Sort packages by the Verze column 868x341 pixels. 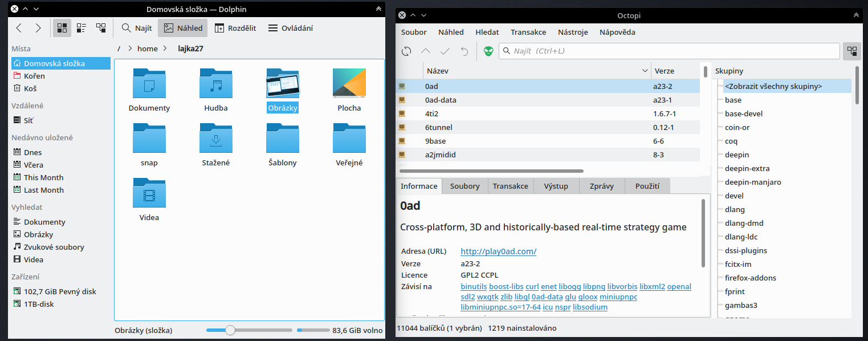tap(675, 71)
